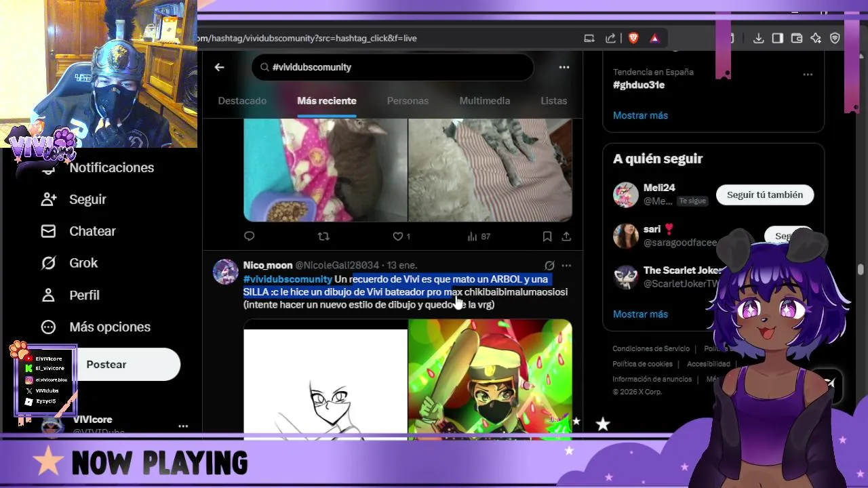This screenshot has width=868, height=488.
Task: Open the Brave Shields lion icon
Action: click(x=633, y=39)
